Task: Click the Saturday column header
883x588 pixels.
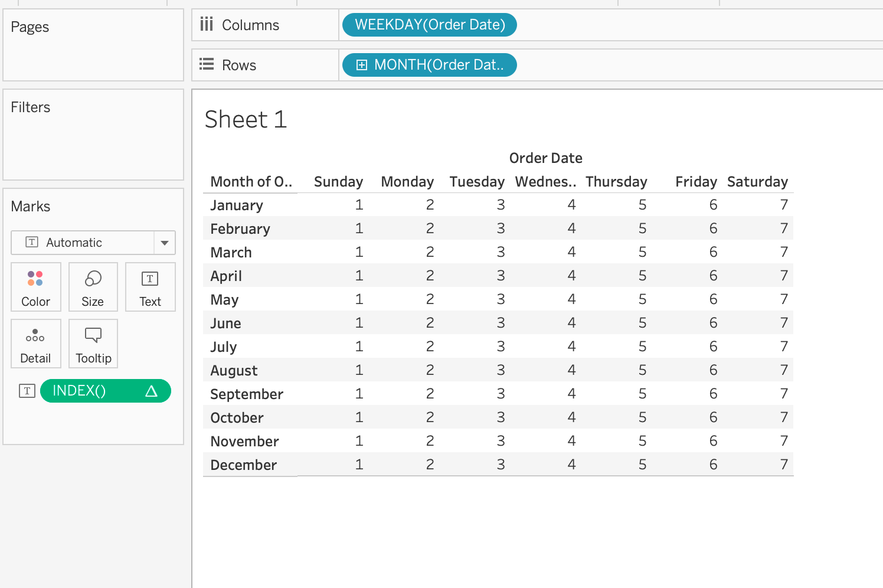Action: (757, 182)
